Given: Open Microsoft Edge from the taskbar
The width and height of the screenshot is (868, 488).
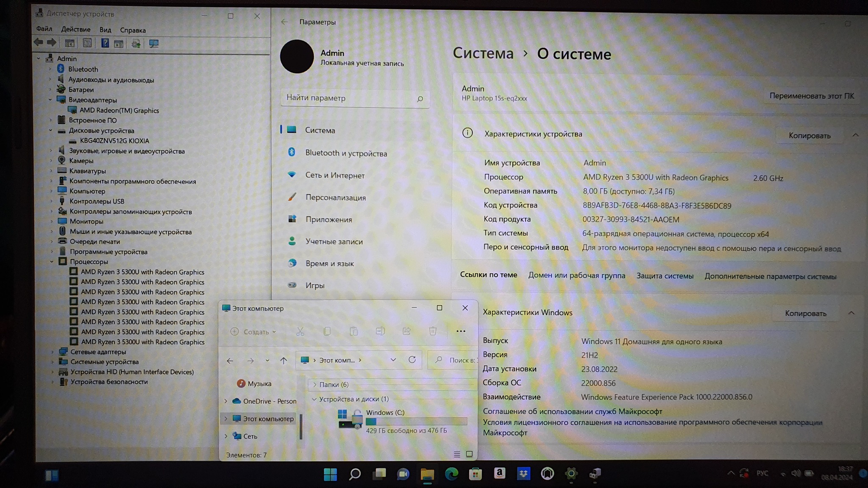Looking at the screenshot, I should 451,474.
